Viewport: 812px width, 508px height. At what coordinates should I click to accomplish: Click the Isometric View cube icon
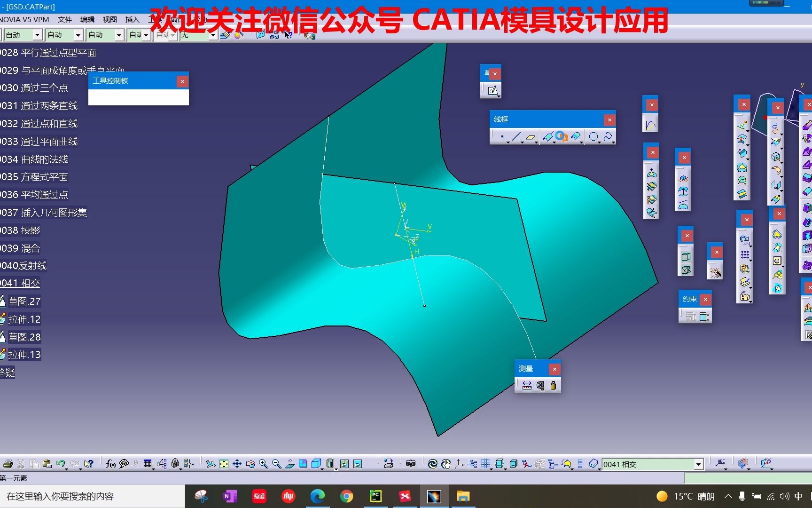tap(316, 464)
